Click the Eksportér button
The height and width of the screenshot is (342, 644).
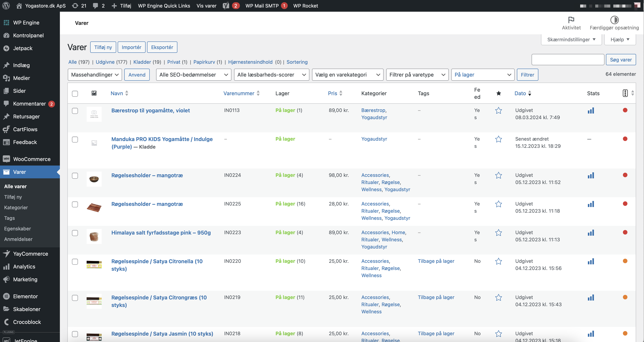(162, 47)
